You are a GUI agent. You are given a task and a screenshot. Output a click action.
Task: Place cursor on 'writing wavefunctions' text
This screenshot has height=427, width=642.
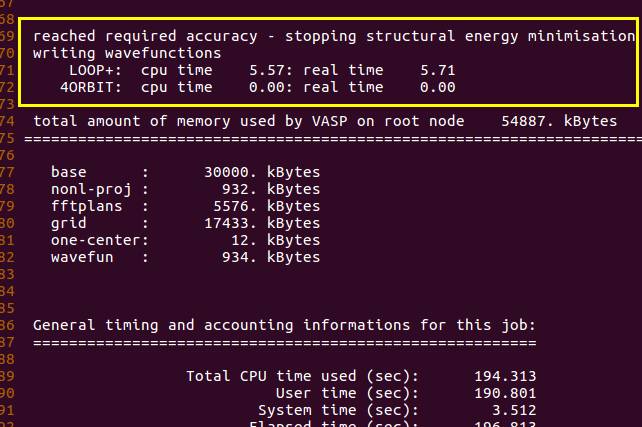(127, 53)
